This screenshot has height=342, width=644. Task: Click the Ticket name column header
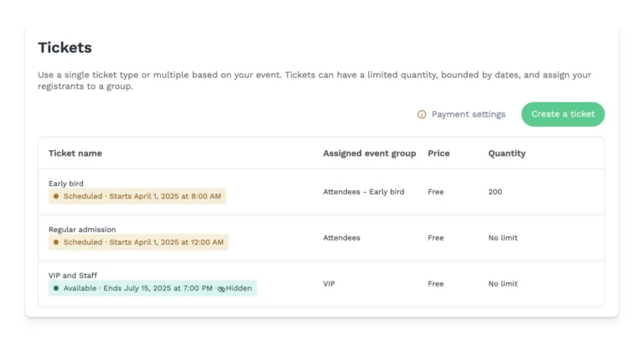(x=75, y=153)
